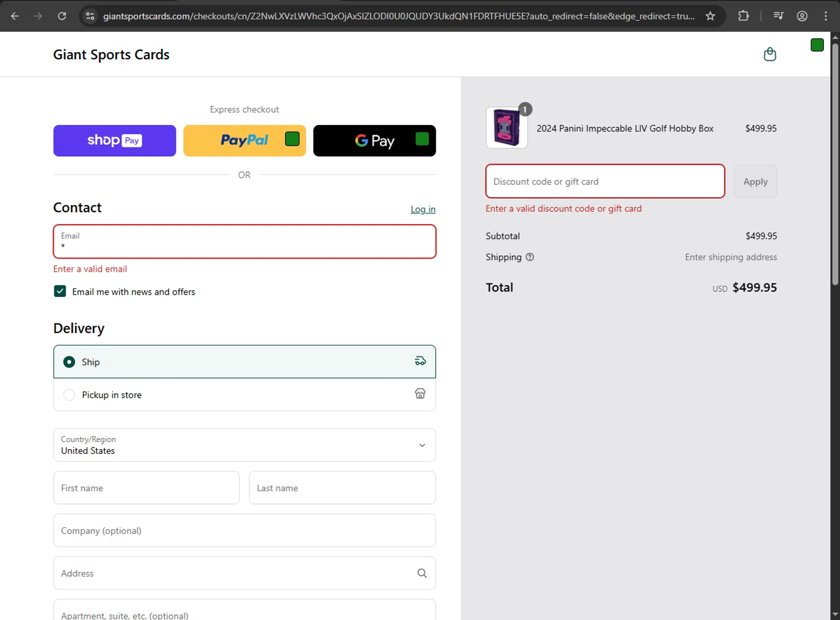Go back in browser history
This screenshot has height=620, width=840.
point(15,16)
